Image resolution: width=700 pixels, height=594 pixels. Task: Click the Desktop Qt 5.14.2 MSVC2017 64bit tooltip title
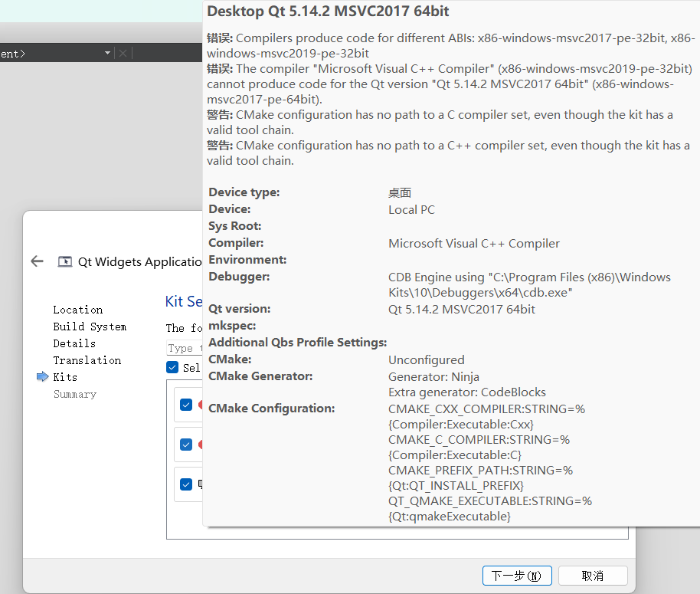point(328,11)
